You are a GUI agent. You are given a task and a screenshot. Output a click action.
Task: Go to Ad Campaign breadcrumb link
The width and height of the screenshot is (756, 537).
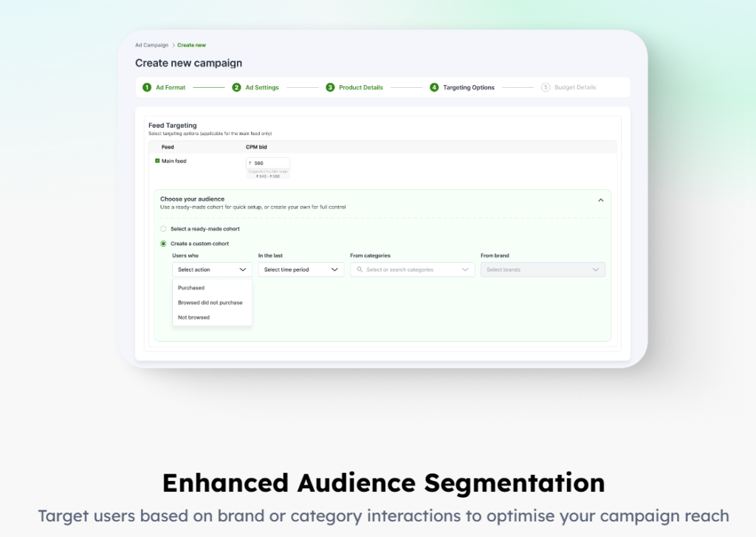pyautogui.click(x=151, y=45)
